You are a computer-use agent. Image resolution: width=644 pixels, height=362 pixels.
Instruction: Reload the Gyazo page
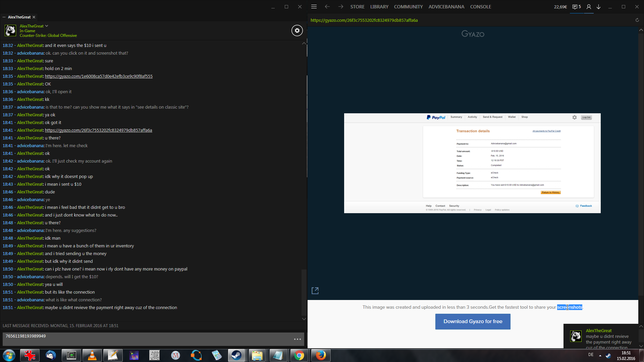(637, 20)
